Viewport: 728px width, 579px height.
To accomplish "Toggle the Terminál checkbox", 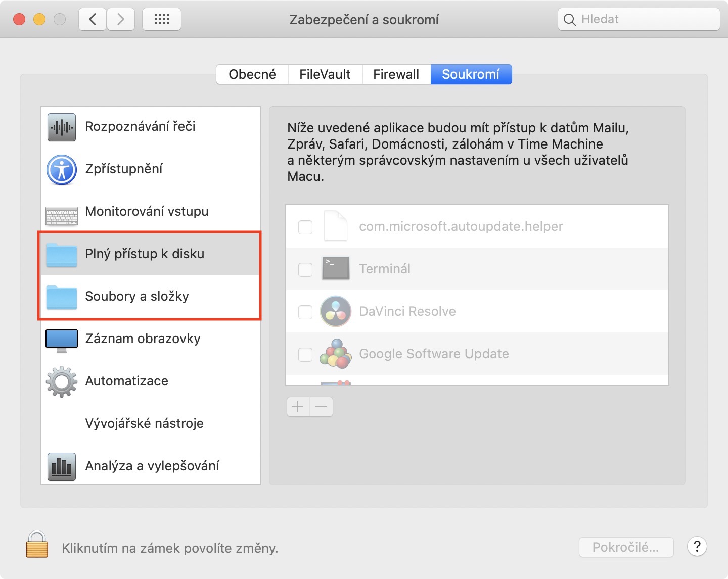I will 305,270.
